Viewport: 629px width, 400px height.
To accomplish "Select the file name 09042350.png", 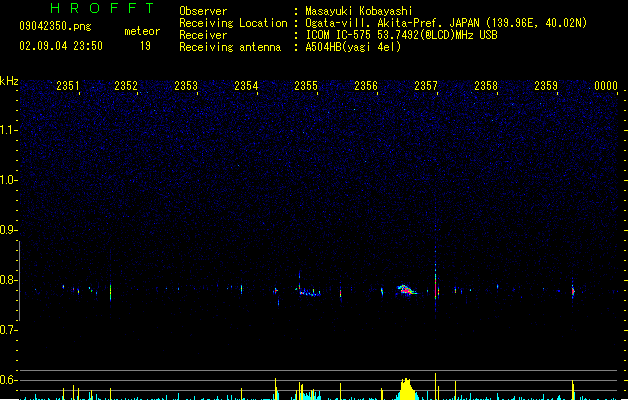I will pos(55,26).
